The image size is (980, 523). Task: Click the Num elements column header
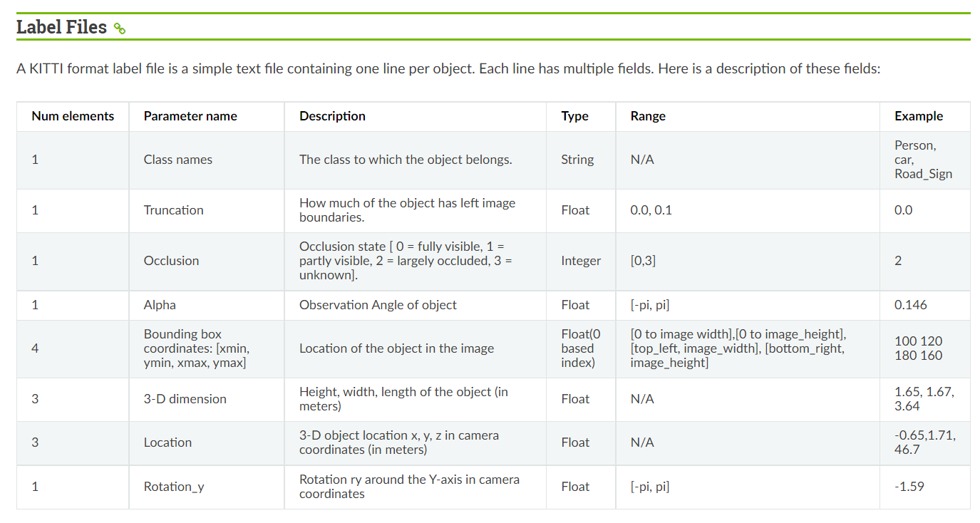tap(73, 116)
